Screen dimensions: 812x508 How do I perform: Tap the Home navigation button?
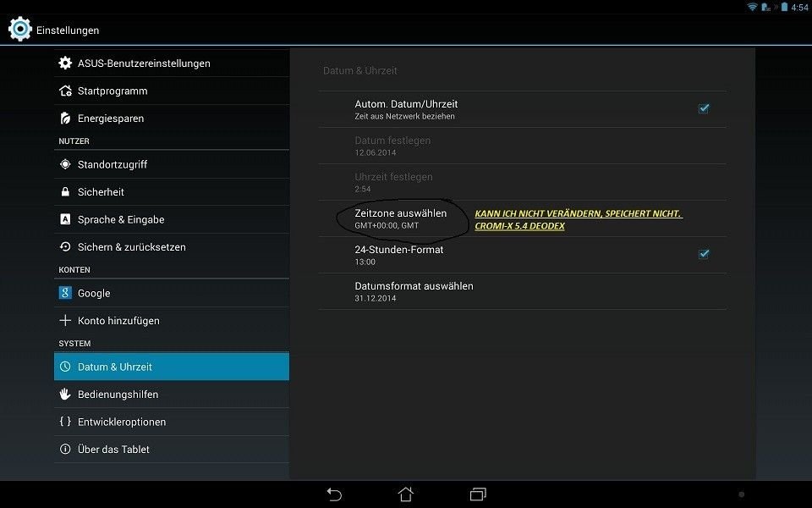point(406,494)
